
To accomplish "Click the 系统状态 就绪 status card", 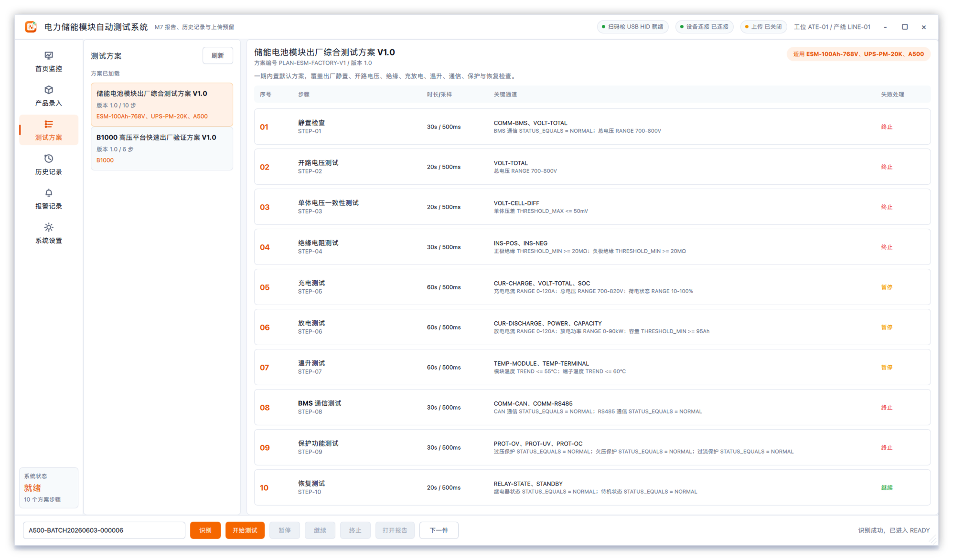I will click(x=49, y=488).
